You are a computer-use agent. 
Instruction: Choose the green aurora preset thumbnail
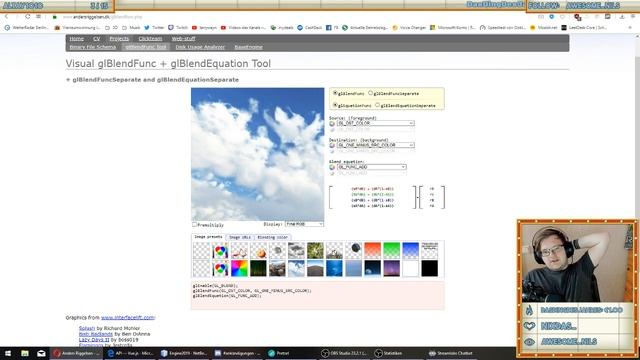click(x=258, y=269)
